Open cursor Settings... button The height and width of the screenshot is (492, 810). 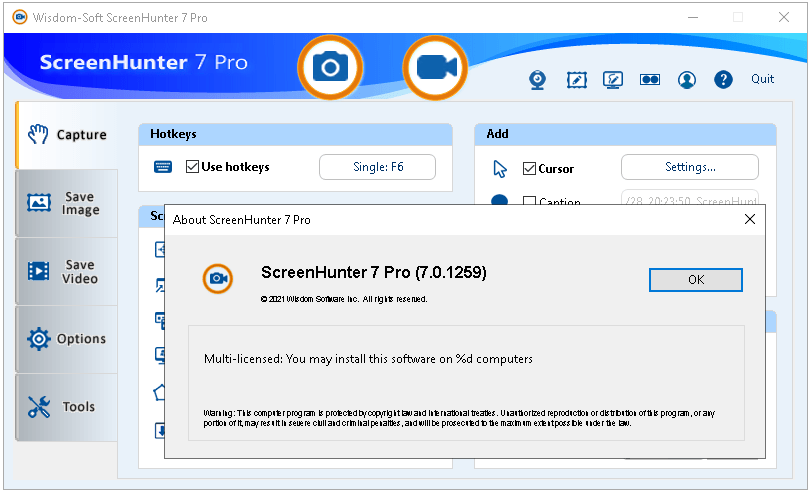pos(690,167)
